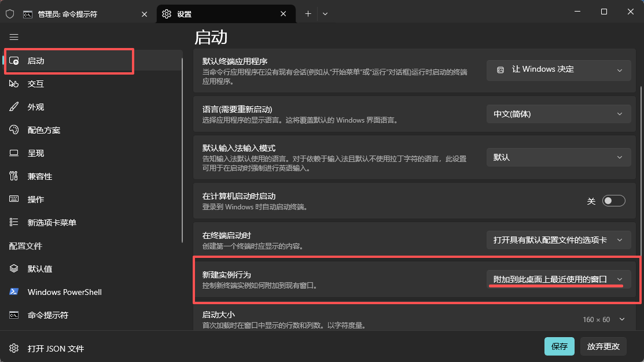This screenshot has width=644, height=362.
Task: Expand the 启动大小 section chevron
Action: [x=622, y=319]
